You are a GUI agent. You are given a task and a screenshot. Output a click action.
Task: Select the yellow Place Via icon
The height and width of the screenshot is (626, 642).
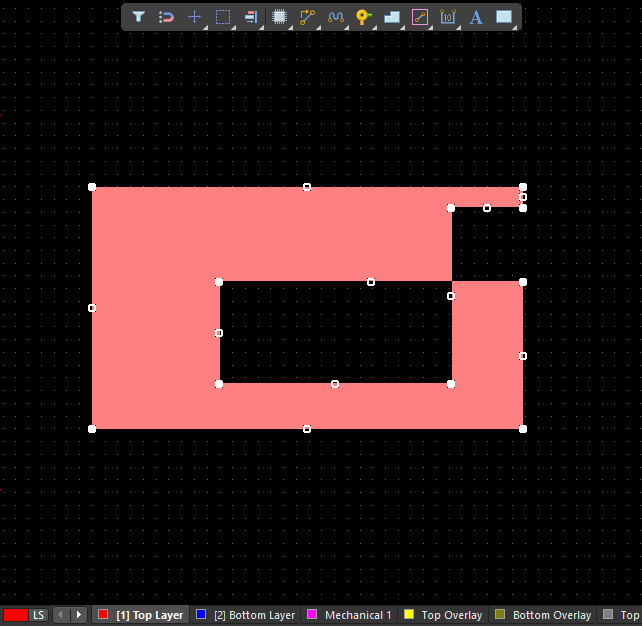[364, 17]
